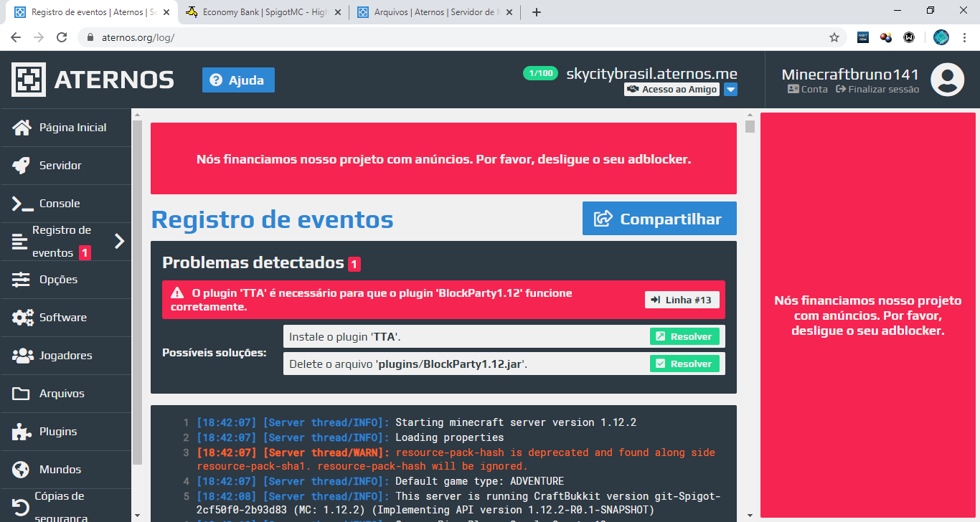Image resolution: width=980 pixels, height=522 pixels.
Task: View the site padlock info
Action: tap(90, 37)
